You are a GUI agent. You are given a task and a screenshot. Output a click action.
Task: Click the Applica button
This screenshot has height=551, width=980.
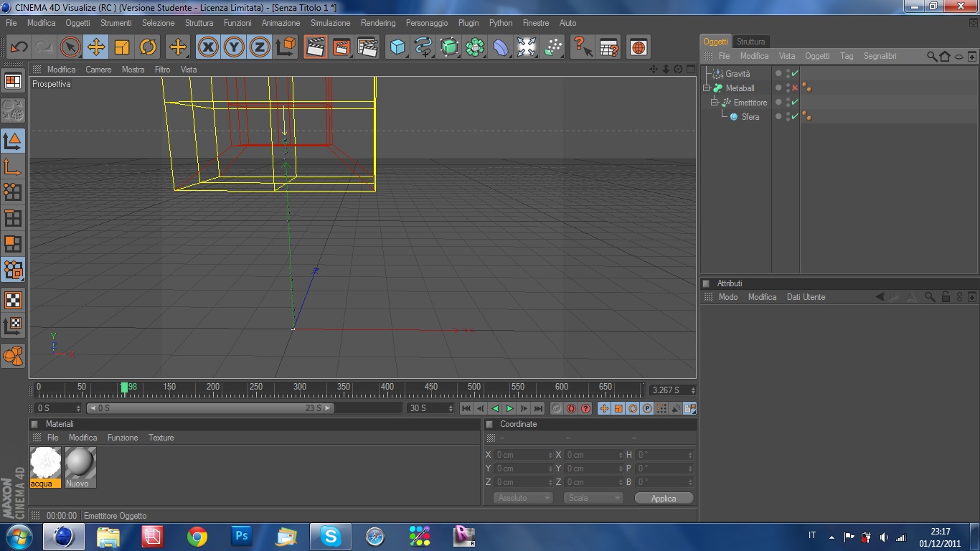coord(664,498)
